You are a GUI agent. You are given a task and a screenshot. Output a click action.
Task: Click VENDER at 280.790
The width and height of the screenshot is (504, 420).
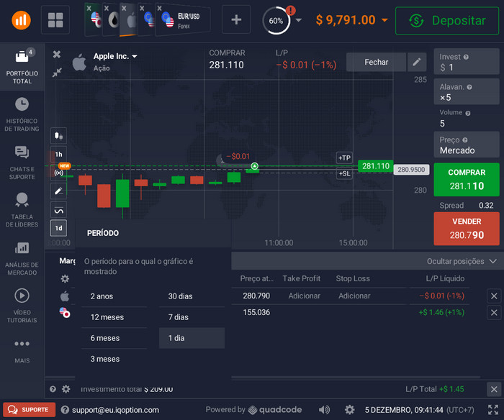467,229
